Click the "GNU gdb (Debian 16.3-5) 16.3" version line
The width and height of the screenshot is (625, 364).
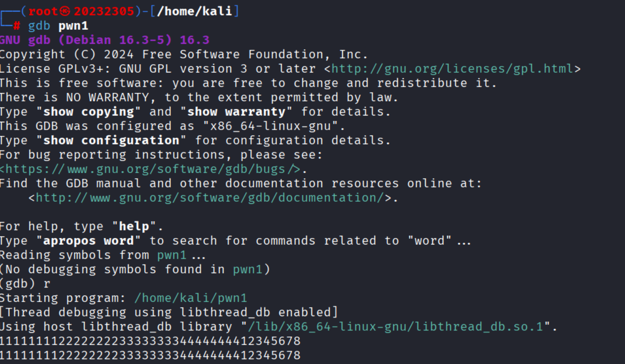[105, 40]
